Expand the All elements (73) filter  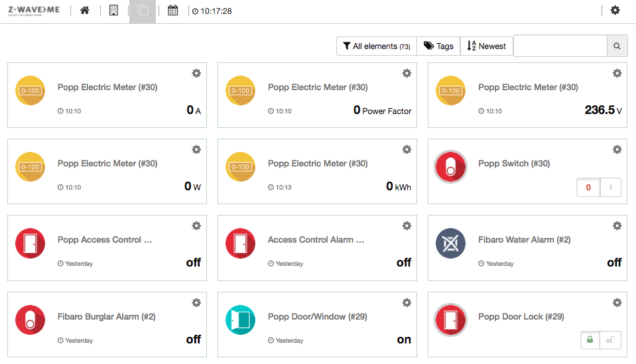coord(377,46)
